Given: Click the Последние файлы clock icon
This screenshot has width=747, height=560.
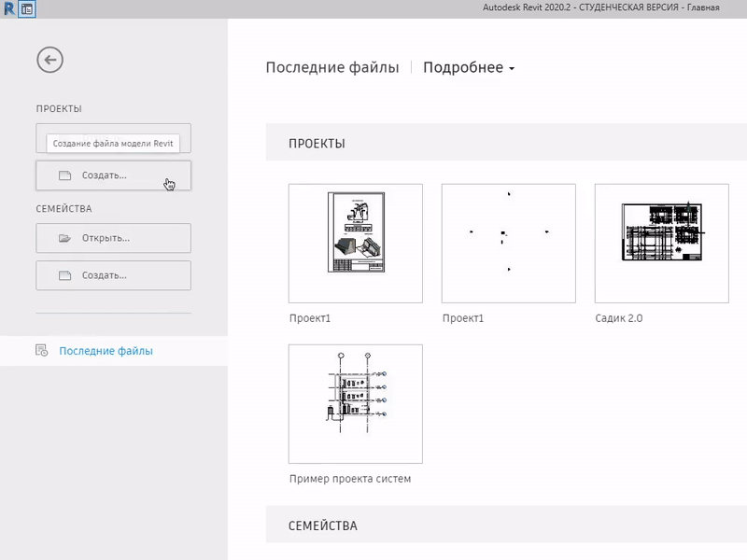Looking at the screenshot, I should pos(41,351).
